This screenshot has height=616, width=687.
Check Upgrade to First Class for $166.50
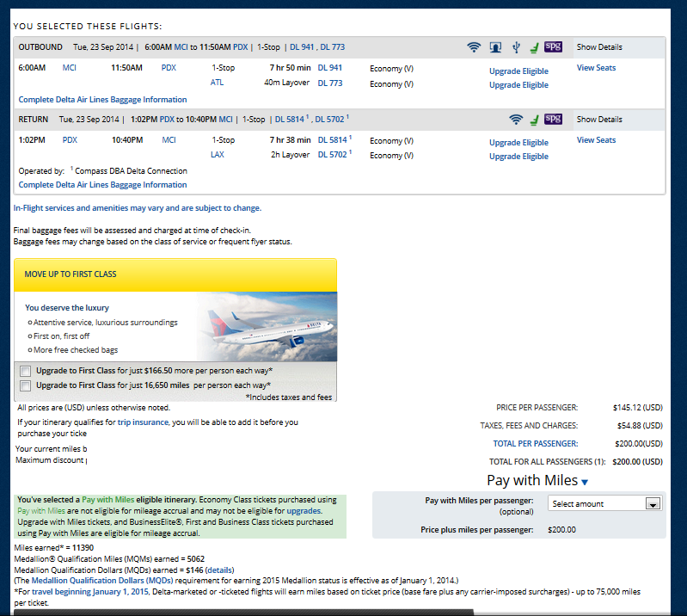25,371
